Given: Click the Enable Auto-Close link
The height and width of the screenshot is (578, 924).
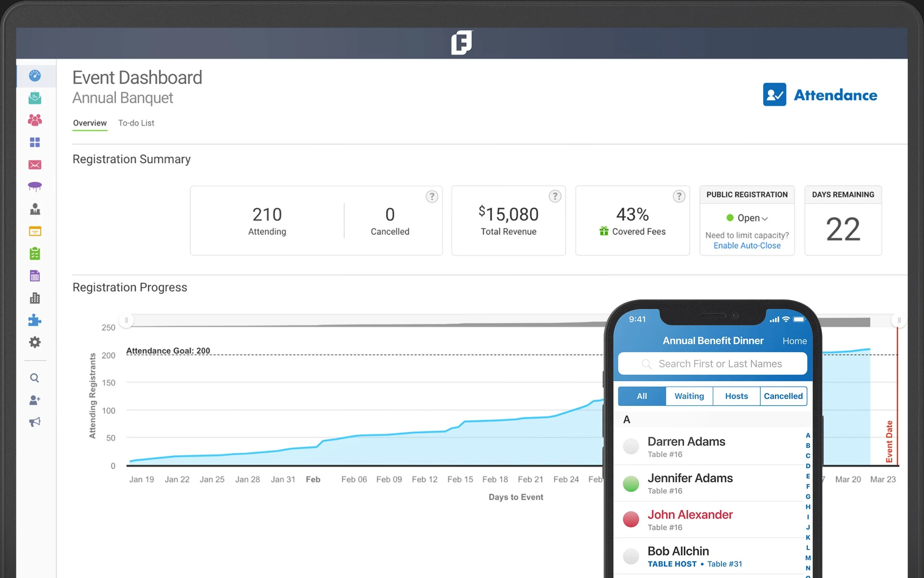Looking at the screenshot, I should (x=747, y=246).
